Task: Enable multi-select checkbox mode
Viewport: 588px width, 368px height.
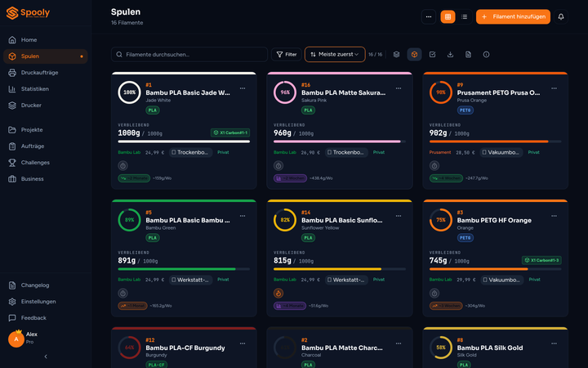Action: tap(432, 55)
